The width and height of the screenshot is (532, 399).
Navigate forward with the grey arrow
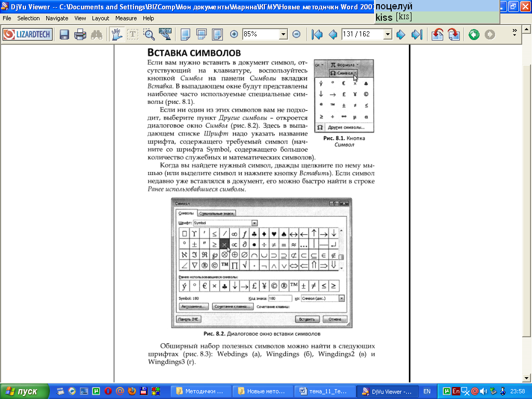[489, 34]
